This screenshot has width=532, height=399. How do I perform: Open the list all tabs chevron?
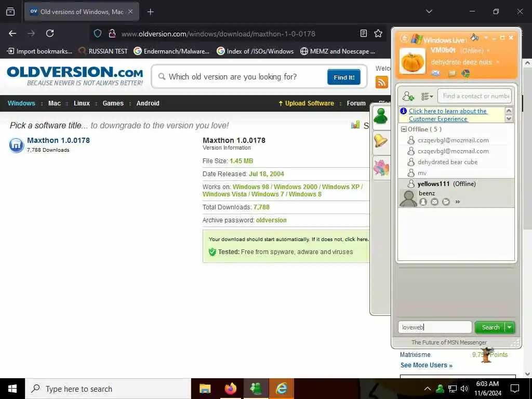coord(429,11)
